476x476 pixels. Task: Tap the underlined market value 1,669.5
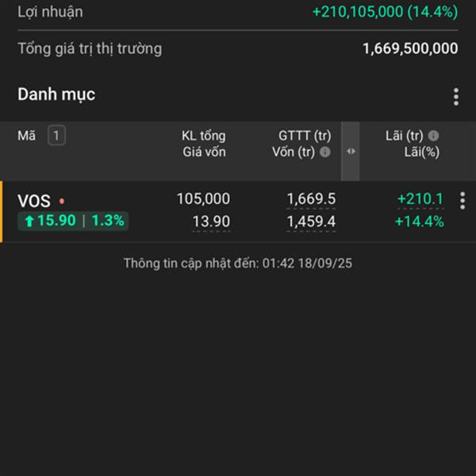click(x=311, y=199)
